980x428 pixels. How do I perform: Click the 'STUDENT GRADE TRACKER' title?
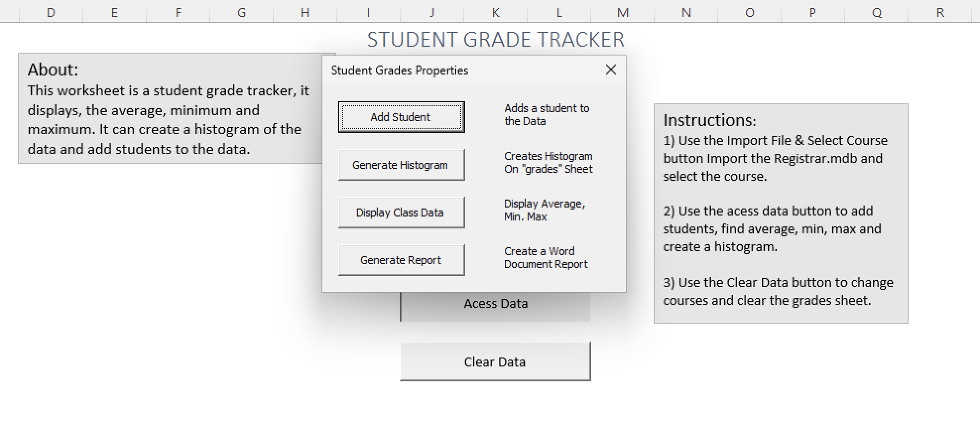495,39
